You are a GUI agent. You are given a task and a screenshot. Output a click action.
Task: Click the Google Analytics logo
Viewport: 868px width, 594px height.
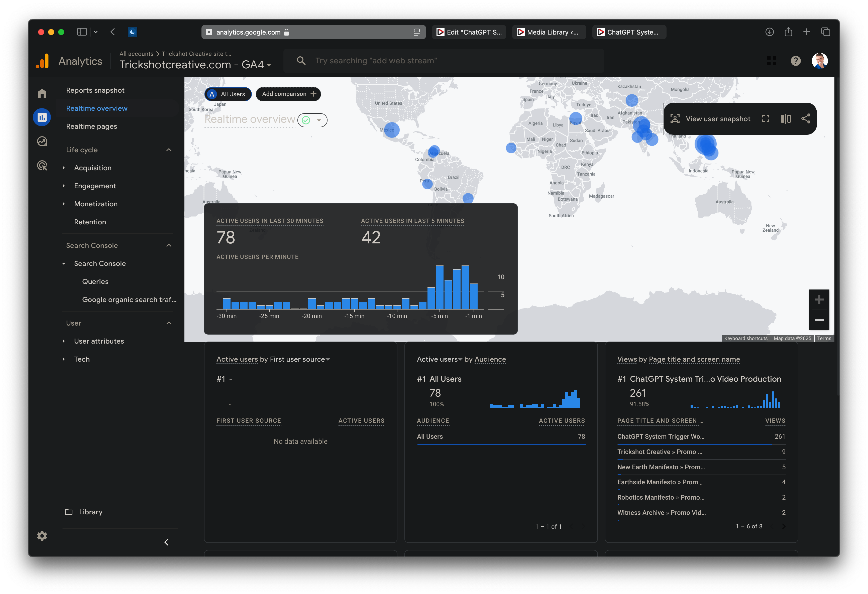click(x=43, y=61)
